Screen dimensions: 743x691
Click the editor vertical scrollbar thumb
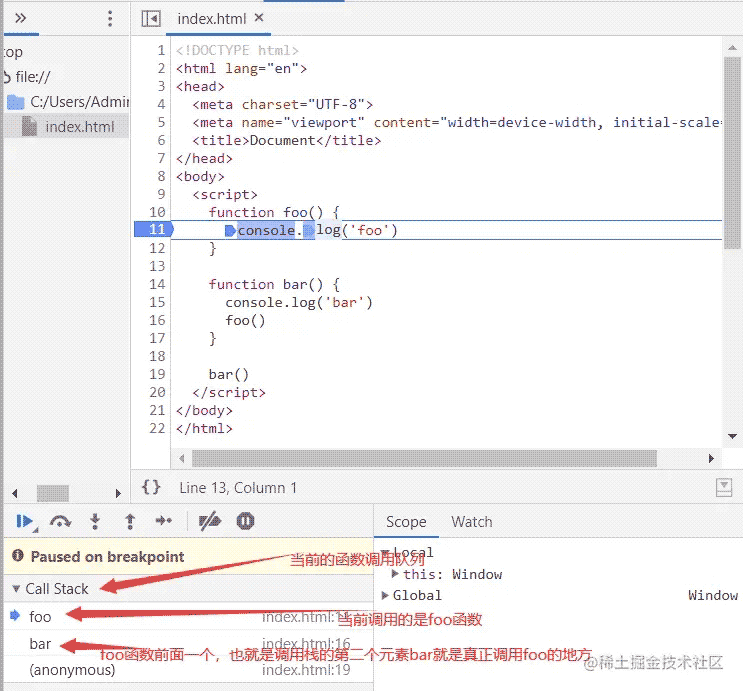click(732, 153)
